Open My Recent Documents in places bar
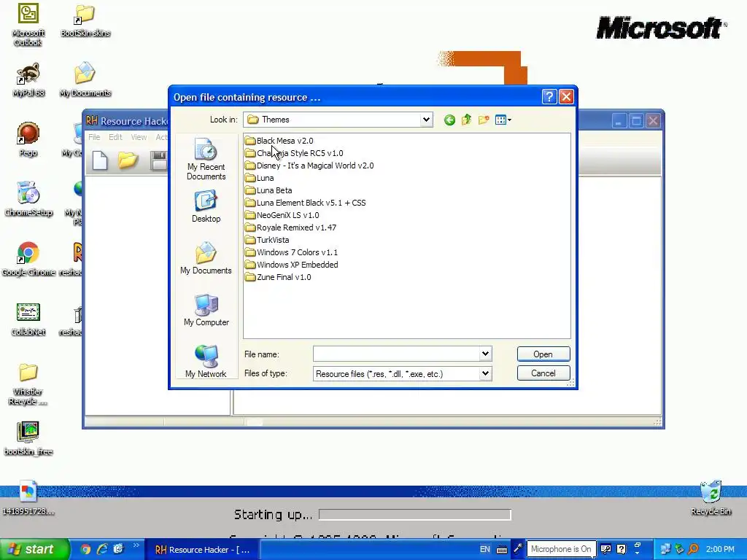The height and width of the screenshot is (560, 747). coord(206,159)
